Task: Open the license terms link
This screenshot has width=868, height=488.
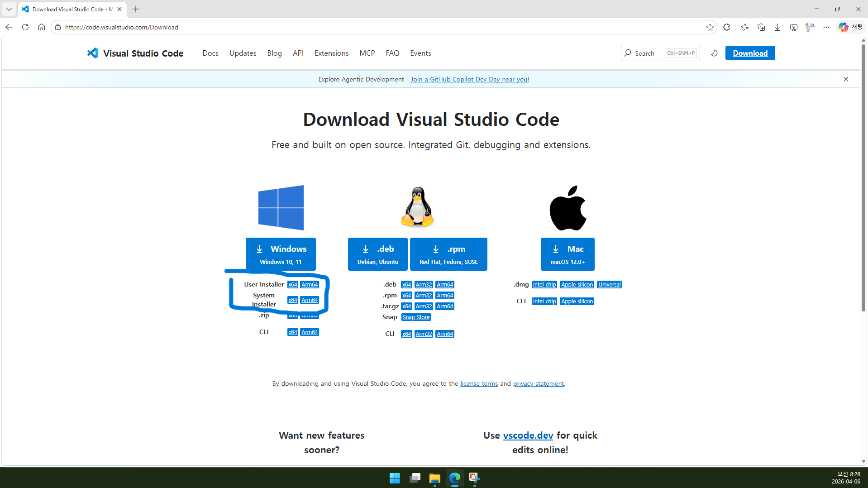Action: pos(479,384)
